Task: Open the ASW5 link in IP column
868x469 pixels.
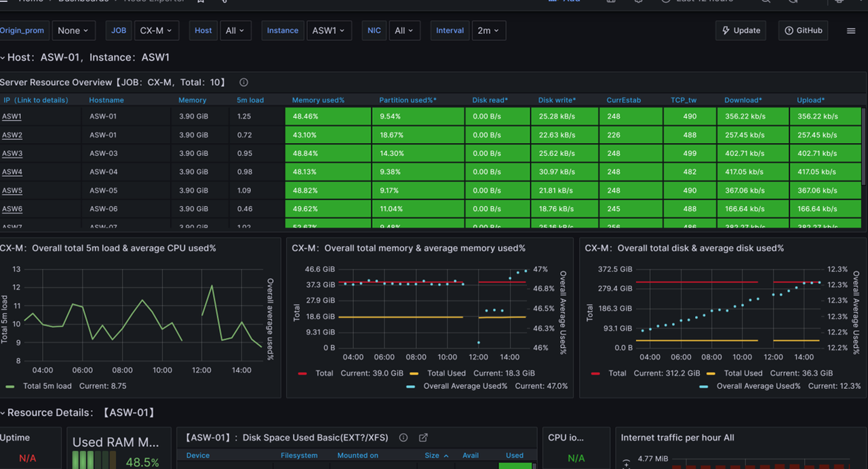Action: point(12,191)
